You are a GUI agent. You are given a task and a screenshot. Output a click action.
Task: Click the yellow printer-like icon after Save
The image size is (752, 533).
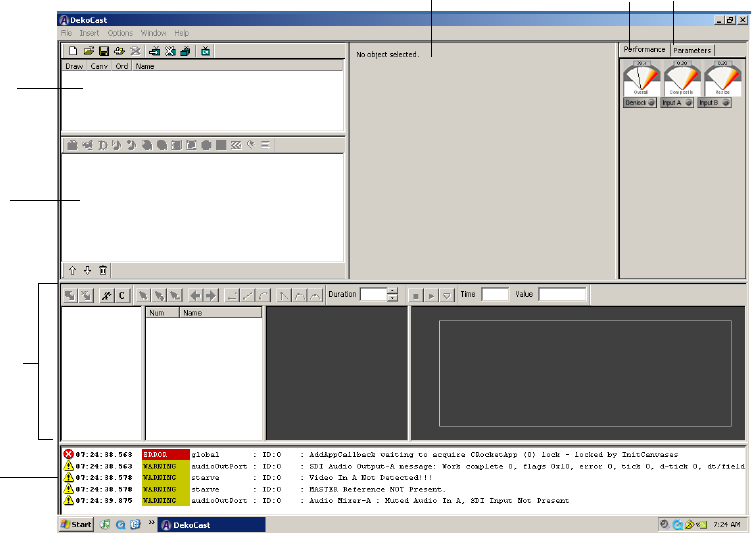click(x=119, y=51)
